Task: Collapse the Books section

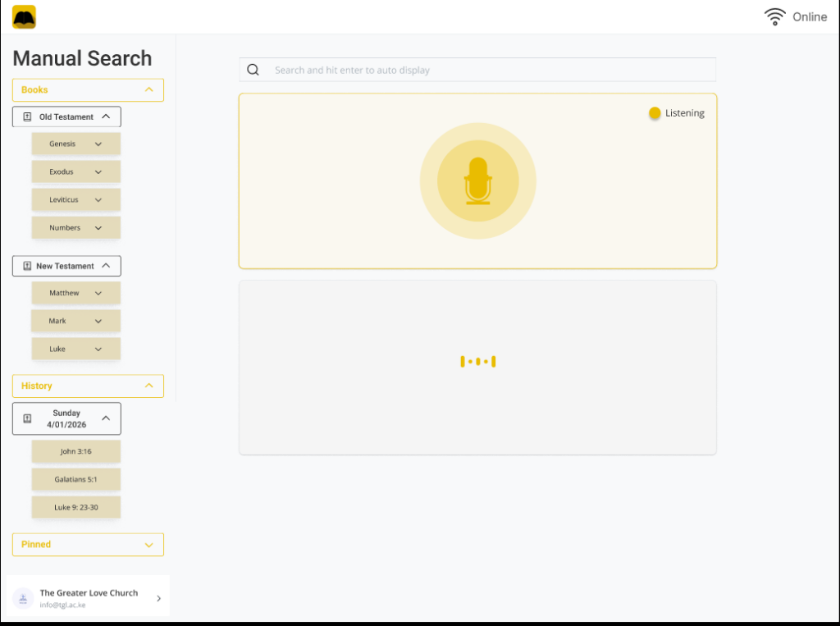Action: click(149, 89)
